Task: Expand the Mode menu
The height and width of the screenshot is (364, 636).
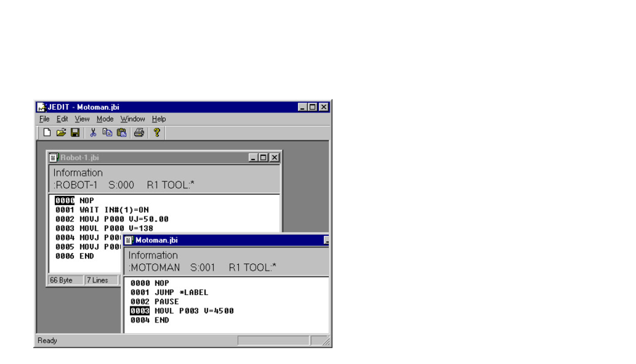Action: (x=105, y=119)
